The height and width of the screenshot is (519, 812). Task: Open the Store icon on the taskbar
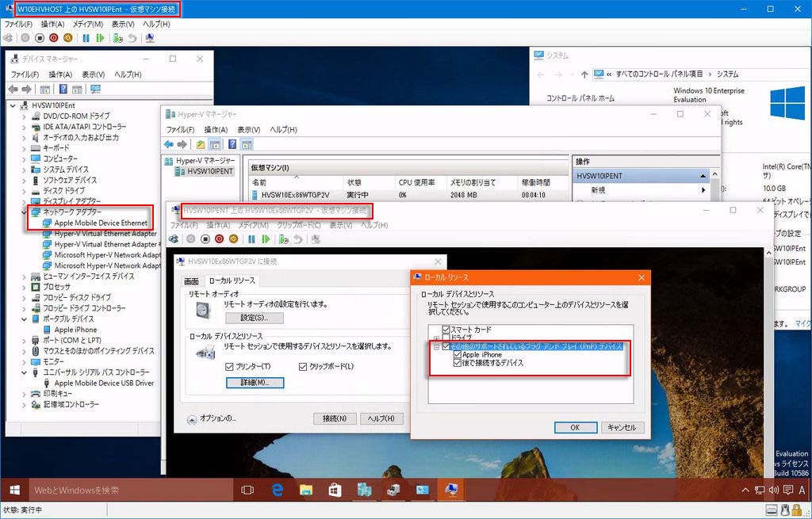click(335, 490)
